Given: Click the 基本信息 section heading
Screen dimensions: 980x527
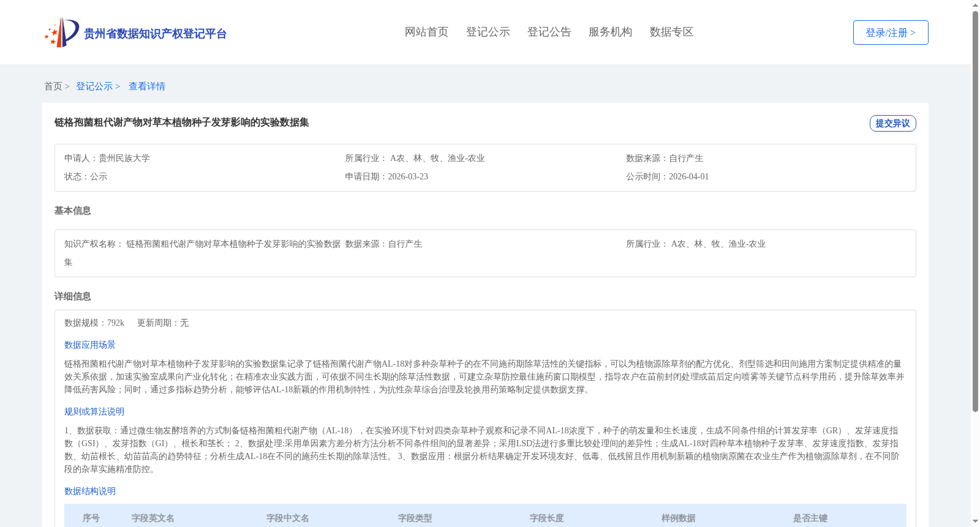Looking at the screenshot, I should [72, 211].
